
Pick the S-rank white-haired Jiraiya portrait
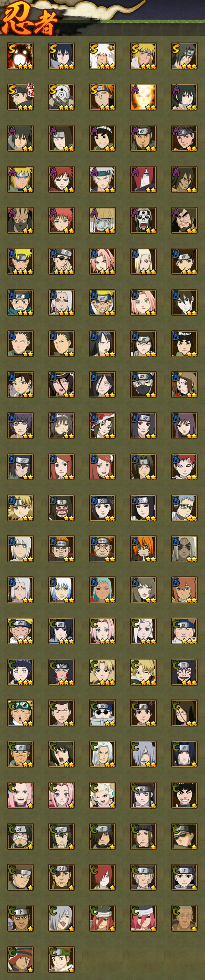102,56
